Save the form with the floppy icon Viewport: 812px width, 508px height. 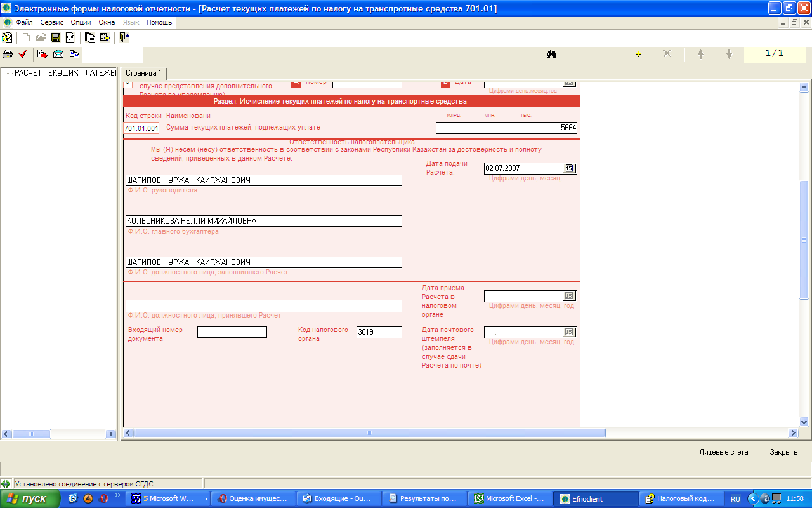coord(55,37)
